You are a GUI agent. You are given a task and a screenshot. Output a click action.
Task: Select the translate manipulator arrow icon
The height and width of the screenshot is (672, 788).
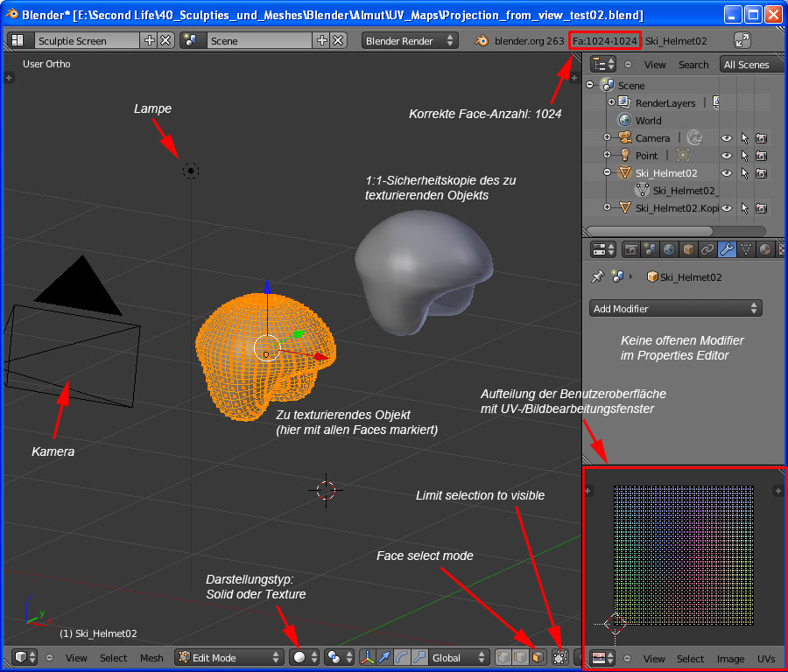pos(384,657)
